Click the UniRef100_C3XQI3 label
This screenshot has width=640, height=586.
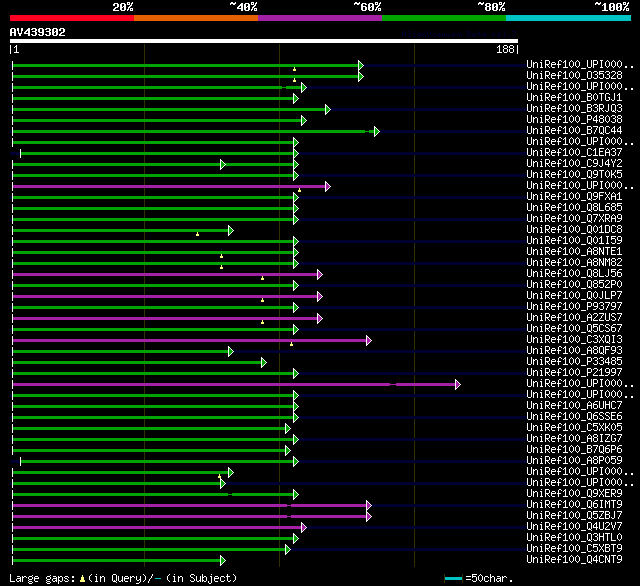574,340
